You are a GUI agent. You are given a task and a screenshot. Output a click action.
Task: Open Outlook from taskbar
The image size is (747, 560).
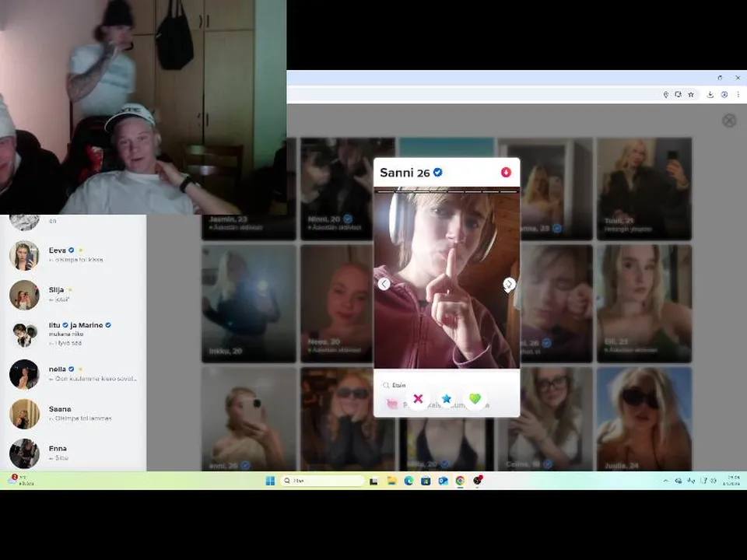tap(443, 481)
